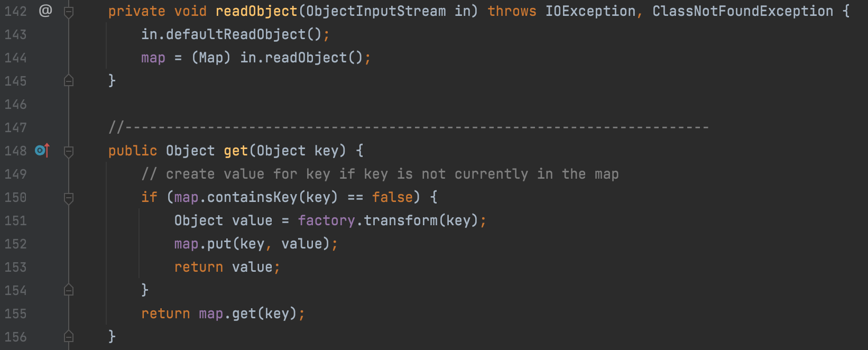868x350 pixels.
Task: Click line number 144 in the gutter
Action: pyautogui.click(x=15, y=58)
